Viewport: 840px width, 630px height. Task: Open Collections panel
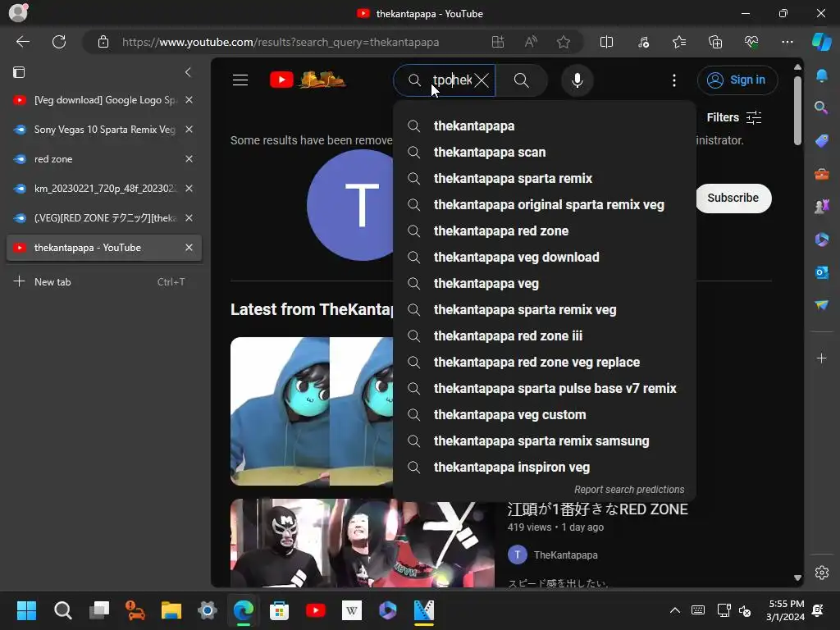click(715, 42)
